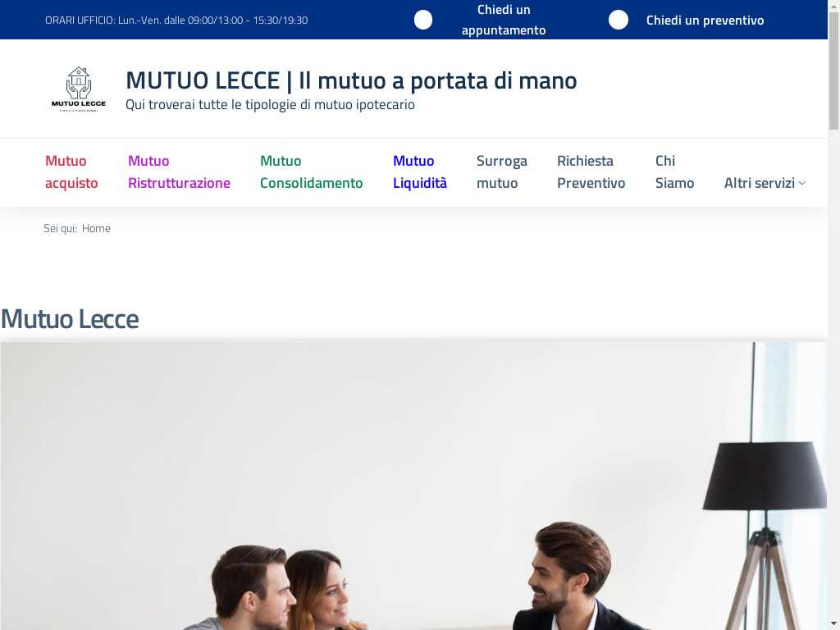Click the couple and advisor photo

[413, 486]
